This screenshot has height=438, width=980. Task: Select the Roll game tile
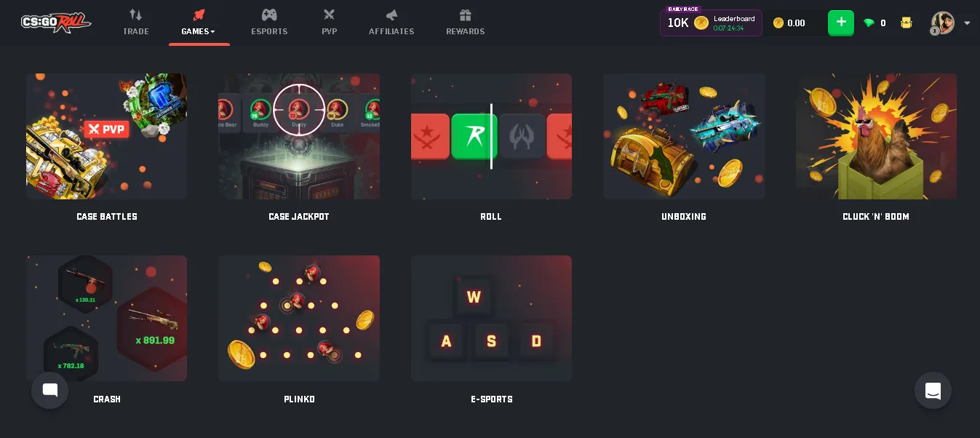(x=491, y=136)
